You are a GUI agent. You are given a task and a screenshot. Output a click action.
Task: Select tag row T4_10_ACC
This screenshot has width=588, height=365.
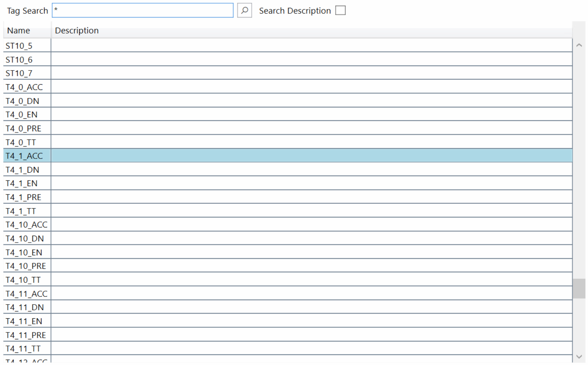288,225
